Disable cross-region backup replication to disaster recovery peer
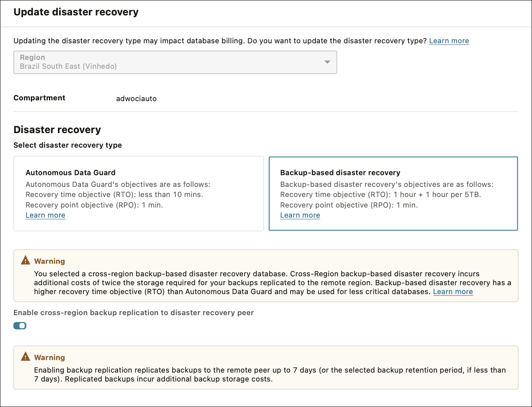This screenshot has width=532, height=407. 19,325
